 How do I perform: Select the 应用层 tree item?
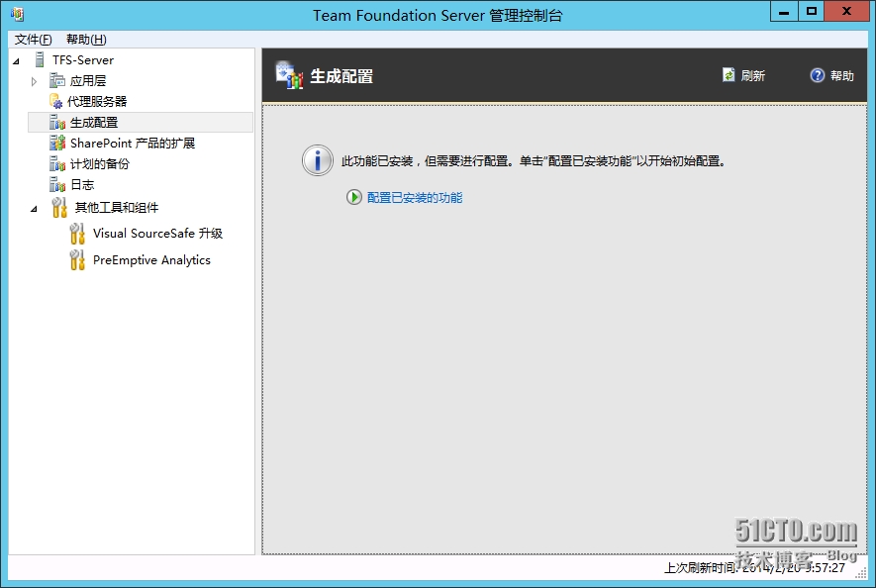88,80
